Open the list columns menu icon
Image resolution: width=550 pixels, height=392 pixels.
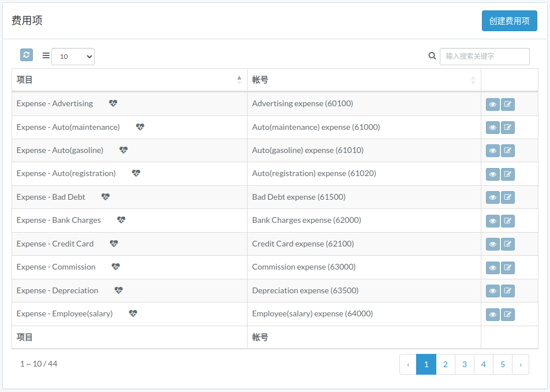coord(46,55)
